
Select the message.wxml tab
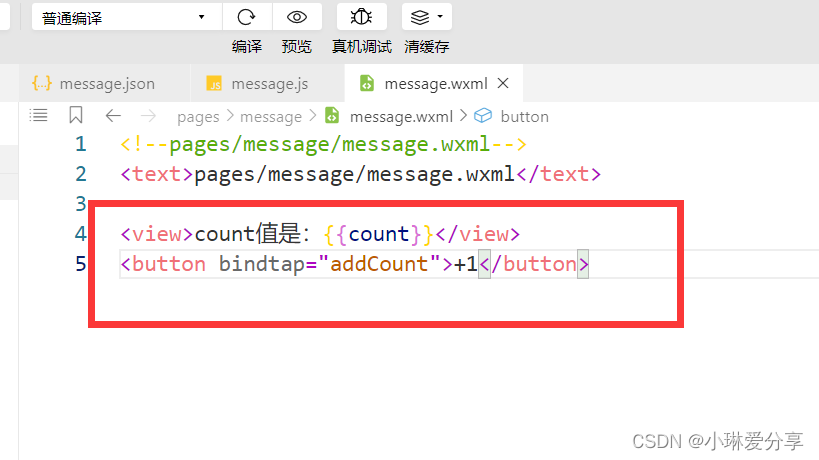point(436,84)
